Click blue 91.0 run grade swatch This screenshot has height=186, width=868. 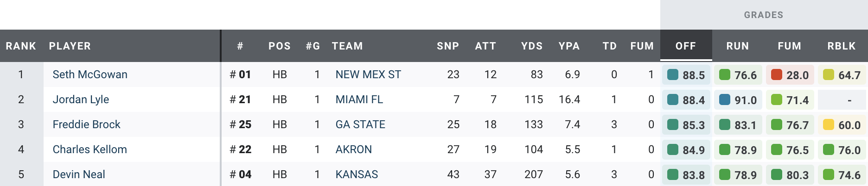pos(725,99)
